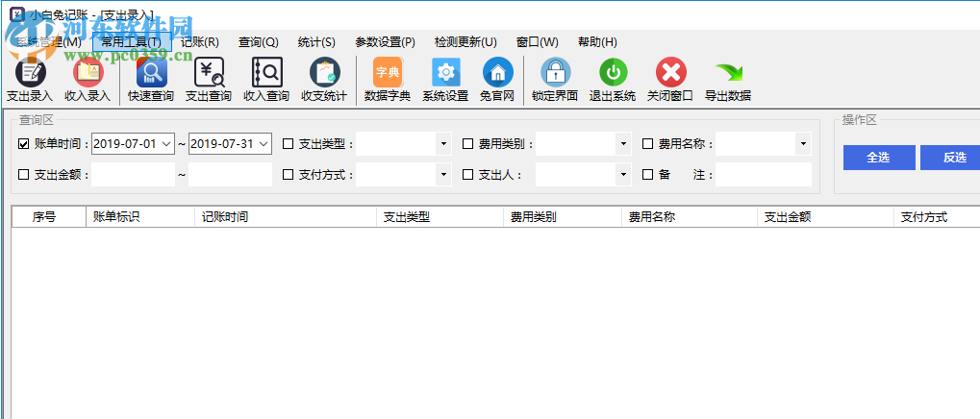Click the 全选 select-all button
980x419 pixels.
879,158
